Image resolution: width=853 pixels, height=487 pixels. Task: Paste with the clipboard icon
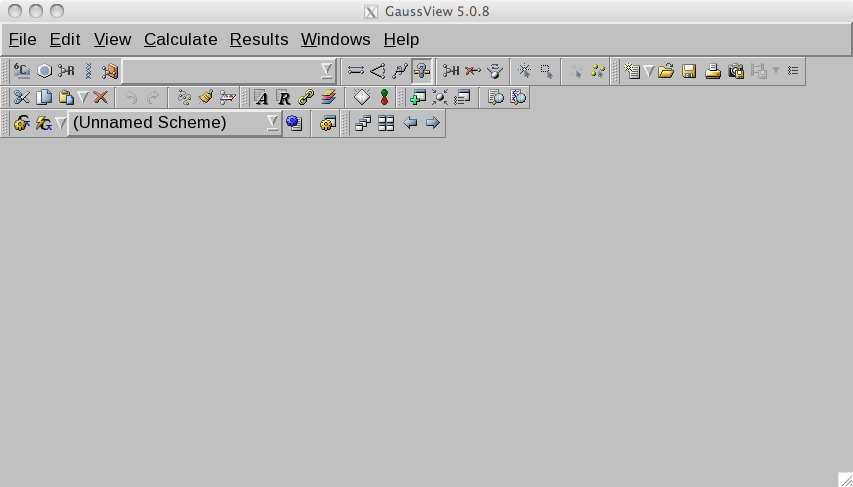pyautogui.click(x=66, y=97)
